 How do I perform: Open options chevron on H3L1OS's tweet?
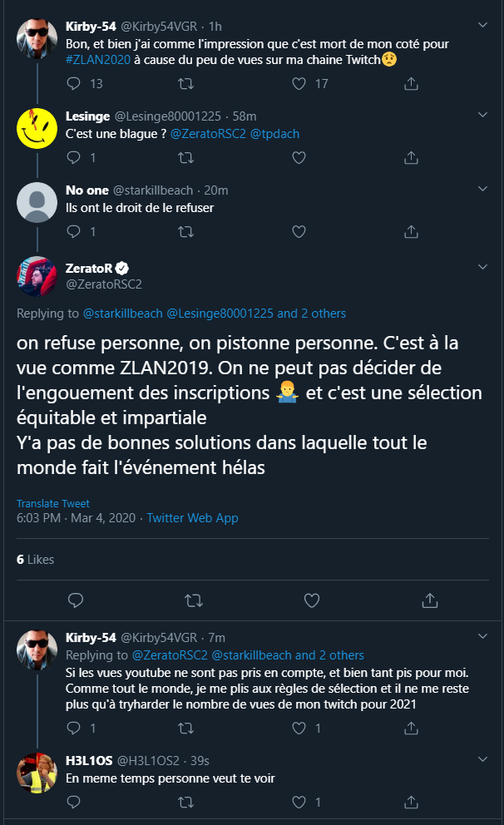coord(482,759)
